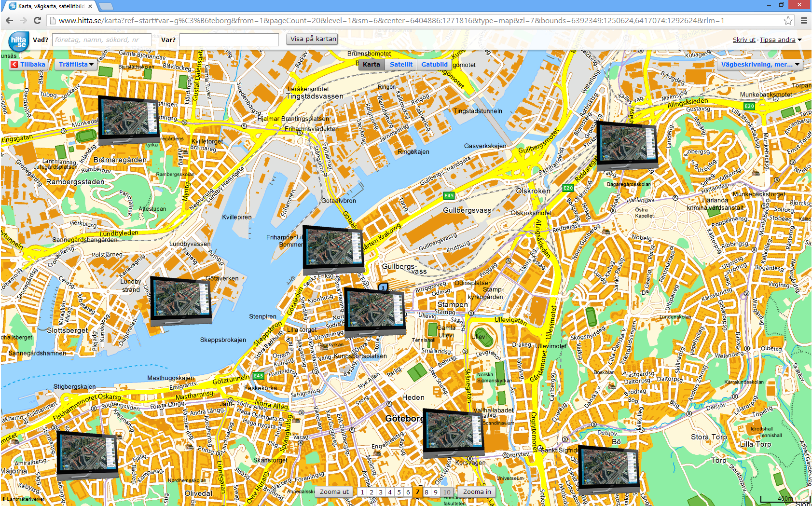Open a new browser tab

(106, 6)
